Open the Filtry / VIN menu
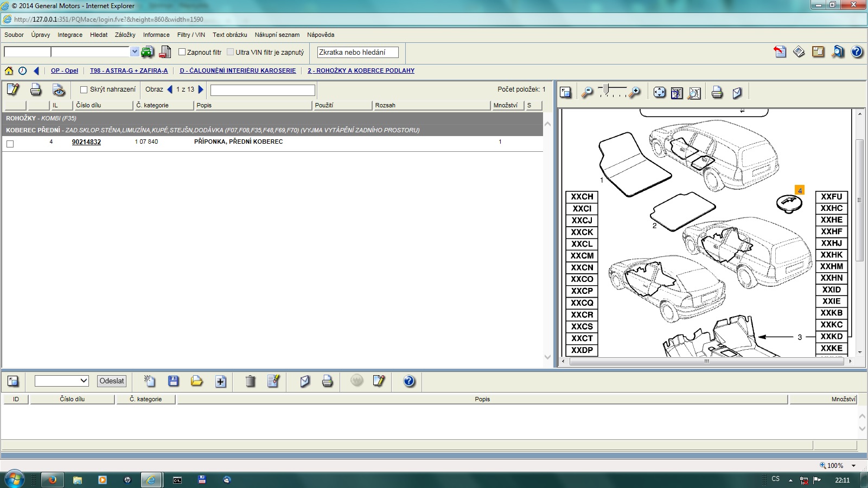Screen dimensions: 868x488 click(191, 35)
